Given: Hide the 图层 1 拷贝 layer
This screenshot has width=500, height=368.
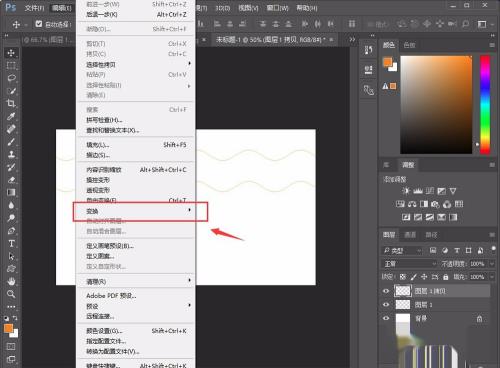Looking at the screenshot, I should point(386,291).
